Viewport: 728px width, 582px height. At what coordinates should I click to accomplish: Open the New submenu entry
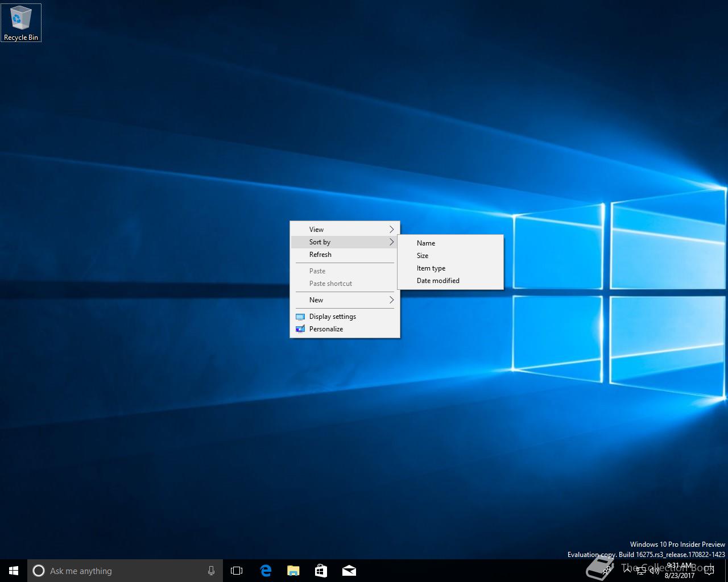[x=345, y=300]
